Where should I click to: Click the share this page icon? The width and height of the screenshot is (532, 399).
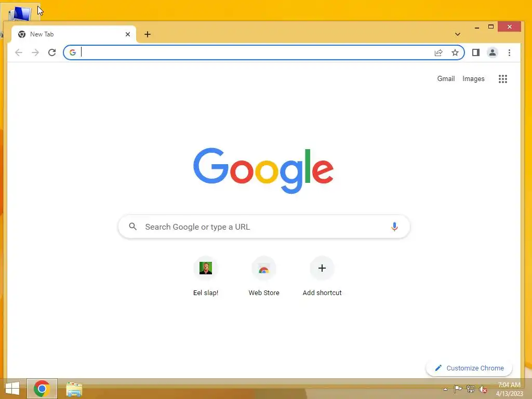438,52
